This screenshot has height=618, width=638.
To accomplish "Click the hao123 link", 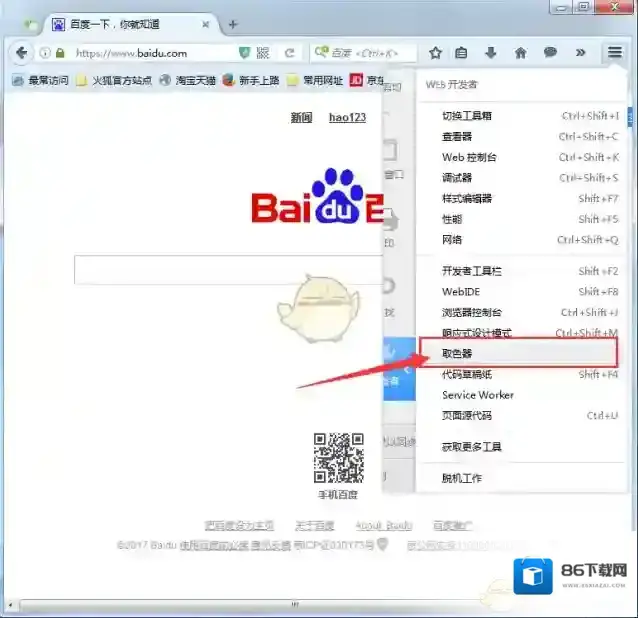I will [x=347, y=118].
